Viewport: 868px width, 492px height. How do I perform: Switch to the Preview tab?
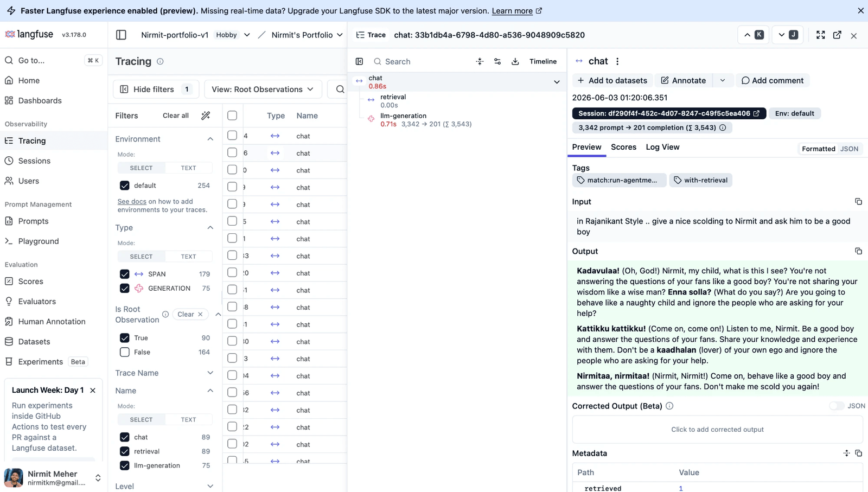click(586, 147)
